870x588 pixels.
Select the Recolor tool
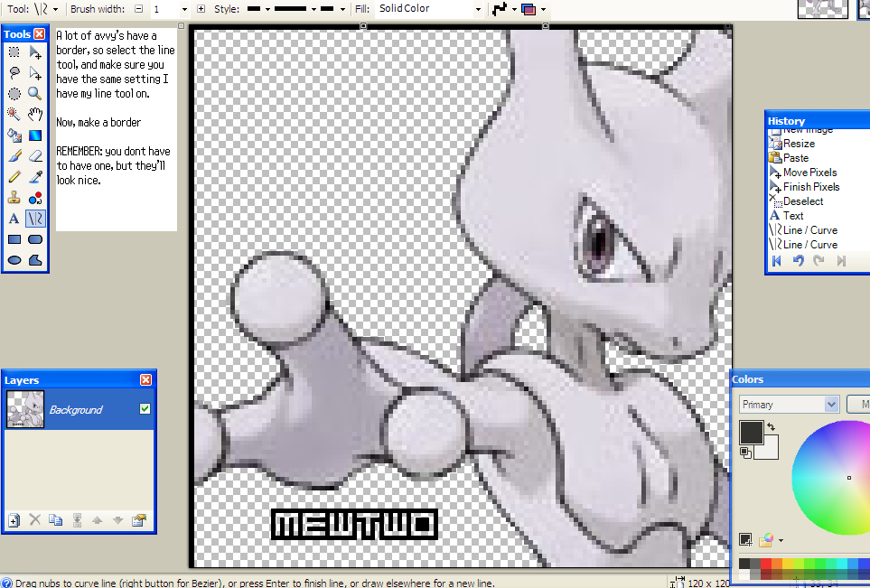pos(35,198)
